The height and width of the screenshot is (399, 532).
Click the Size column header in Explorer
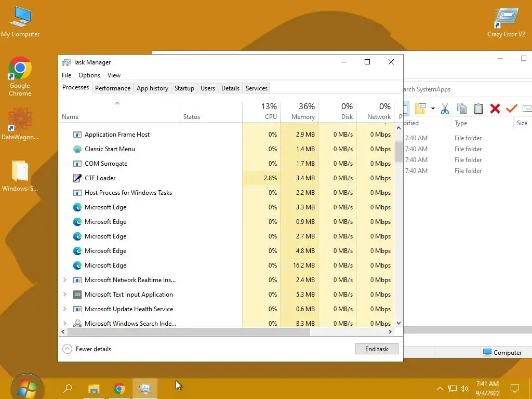[x=522, y=123]
